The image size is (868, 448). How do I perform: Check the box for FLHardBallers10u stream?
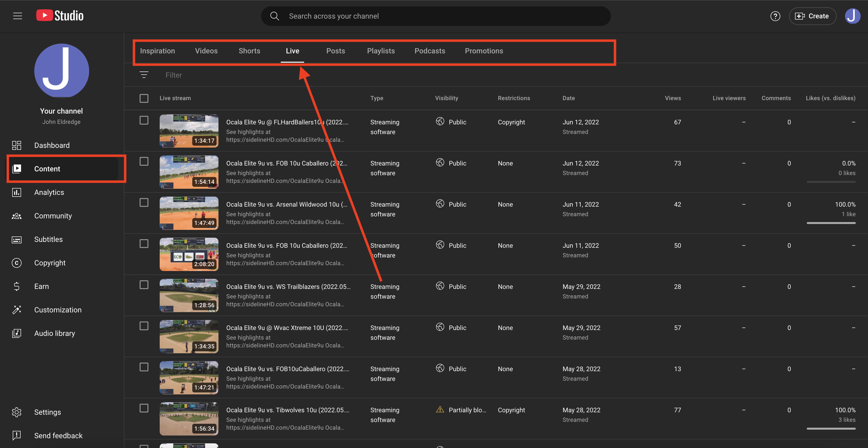144,120
